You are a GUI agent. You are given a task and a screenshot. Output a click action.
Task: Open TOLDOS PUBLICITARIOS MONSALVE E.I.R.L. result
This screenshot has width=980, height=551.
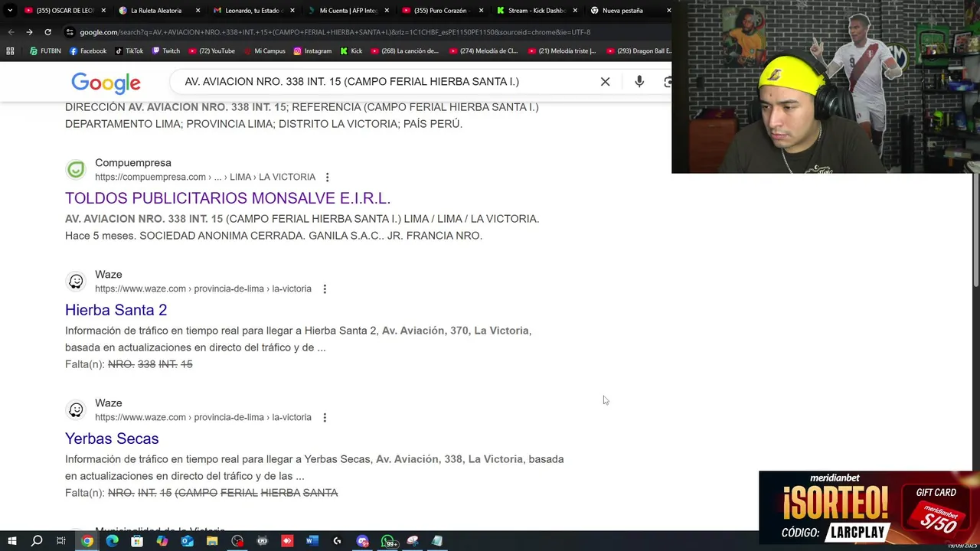[x=227, y=198]
